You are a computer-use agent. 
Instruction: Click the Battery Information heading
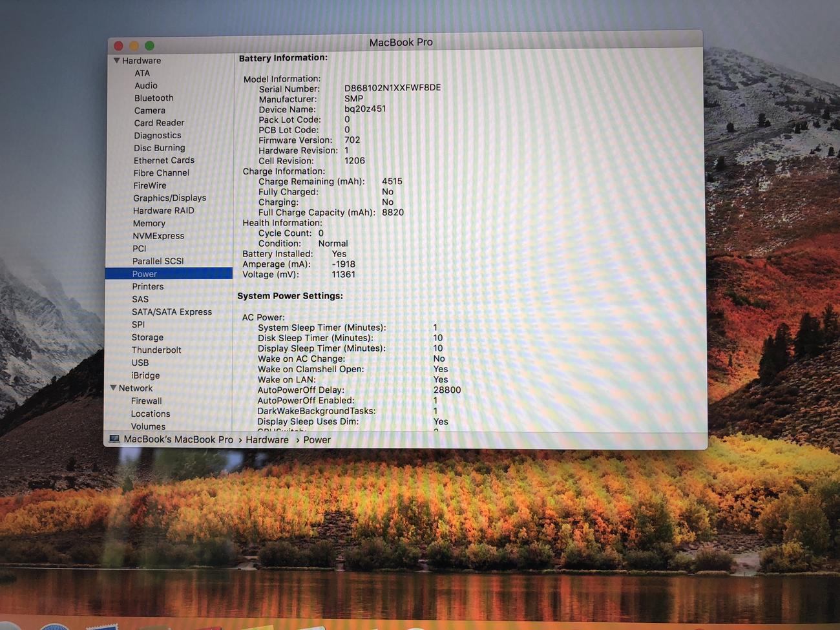[x=283, y=58]
